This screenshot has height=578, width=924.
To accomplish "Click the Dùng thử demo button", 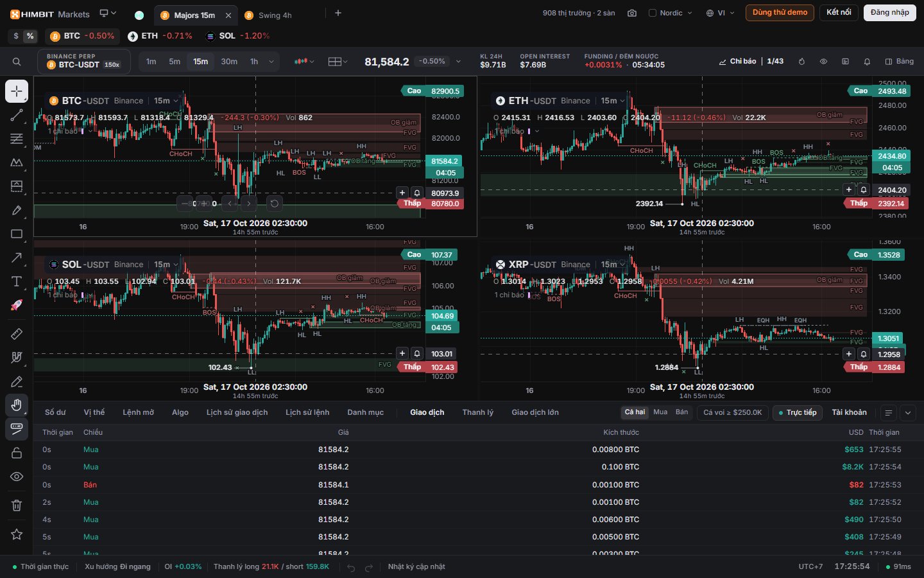I will (x=780, y=13).
